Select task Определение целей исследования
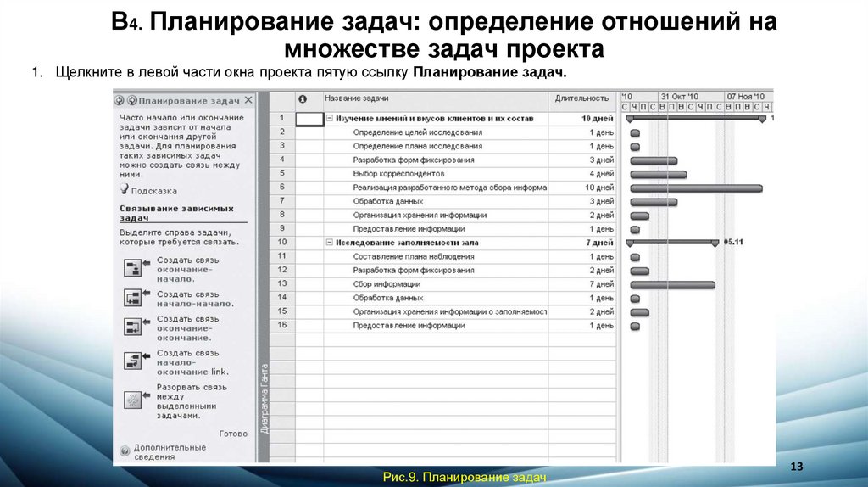This screenshot has height=487, width=868. coord(417,132)
